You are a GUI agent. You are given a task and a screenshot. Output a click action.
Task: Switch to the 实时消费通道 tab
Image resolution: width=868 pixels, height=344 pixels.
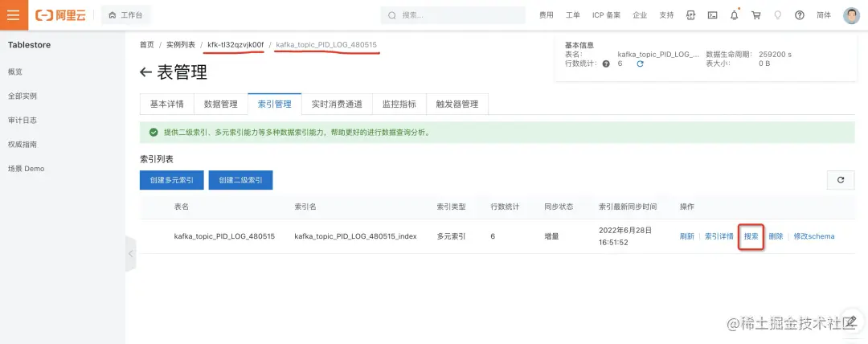[337, 104]
